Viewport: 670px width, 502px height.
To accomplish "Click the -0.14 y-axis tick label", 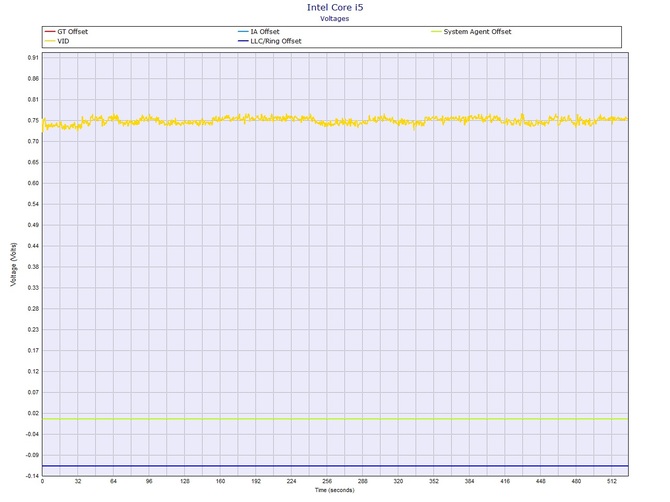I will [x=32, y=476].
